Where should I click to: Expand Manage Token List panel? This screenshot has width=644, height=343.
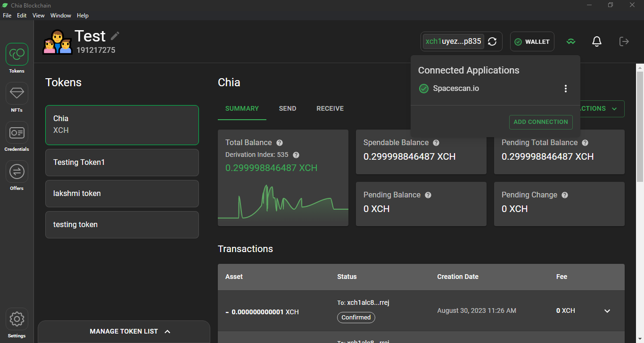(124, 332)
